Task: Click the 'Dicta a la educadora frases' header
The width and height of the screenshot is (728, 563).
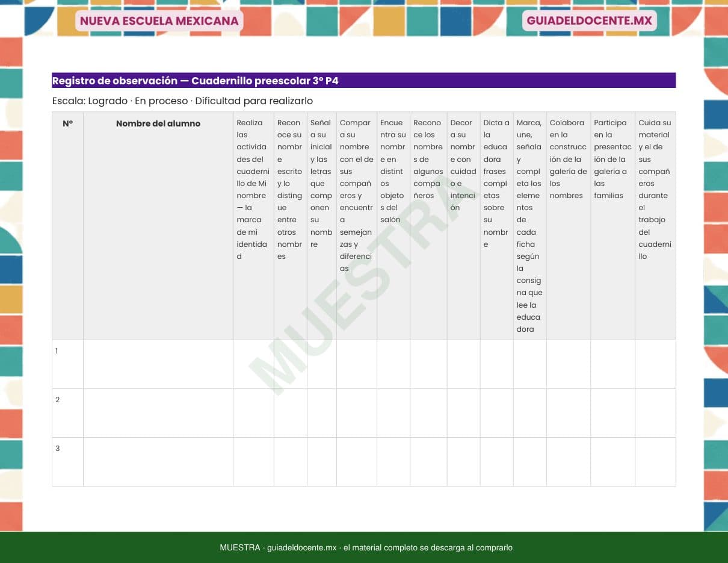Action: (496, 226)
